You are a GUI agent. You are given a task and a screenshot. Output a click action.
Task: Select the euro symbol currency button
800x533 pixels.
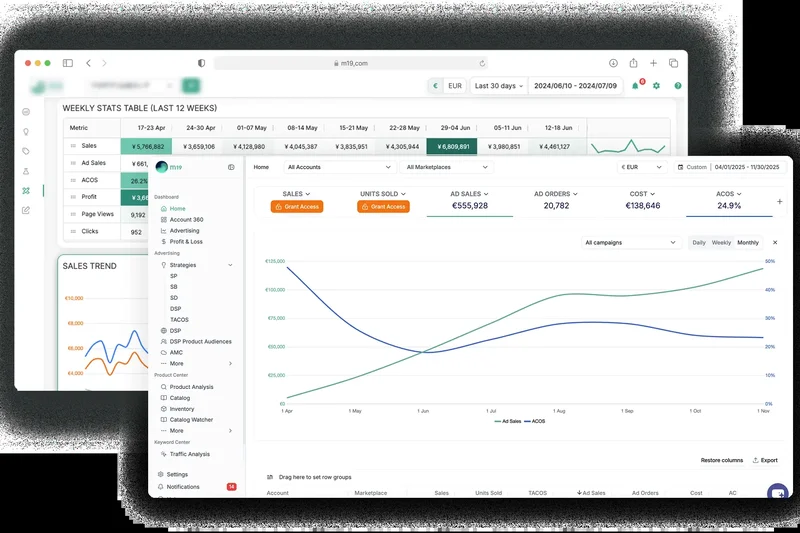pos(435,86)
